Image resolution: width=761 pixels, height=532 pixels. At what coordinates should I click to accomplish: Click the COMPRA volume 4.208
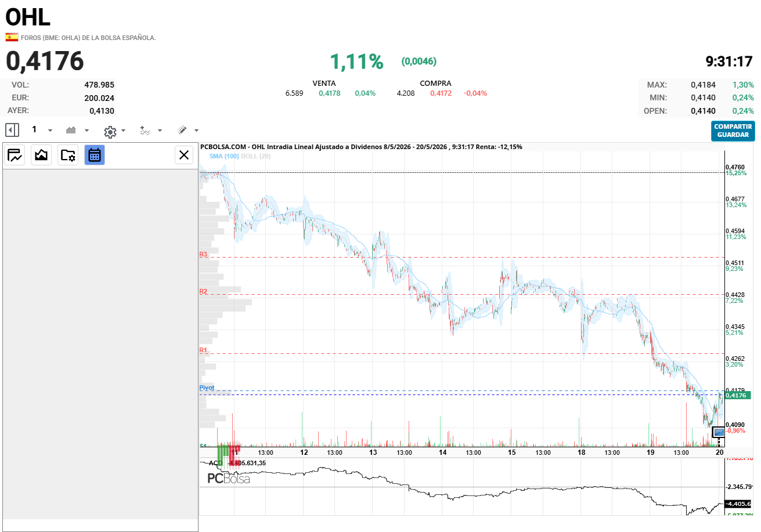pos(406,93)
